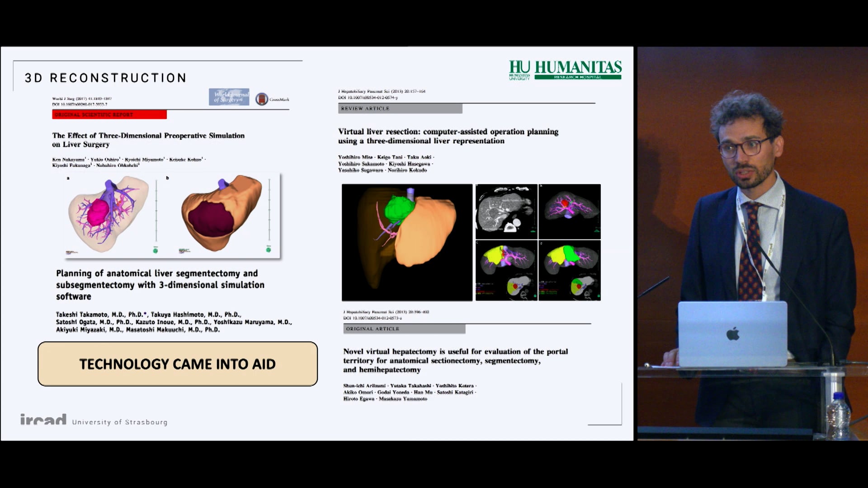Click the 3D RECONSTRUCTION slide heading

tap(105, 78)
